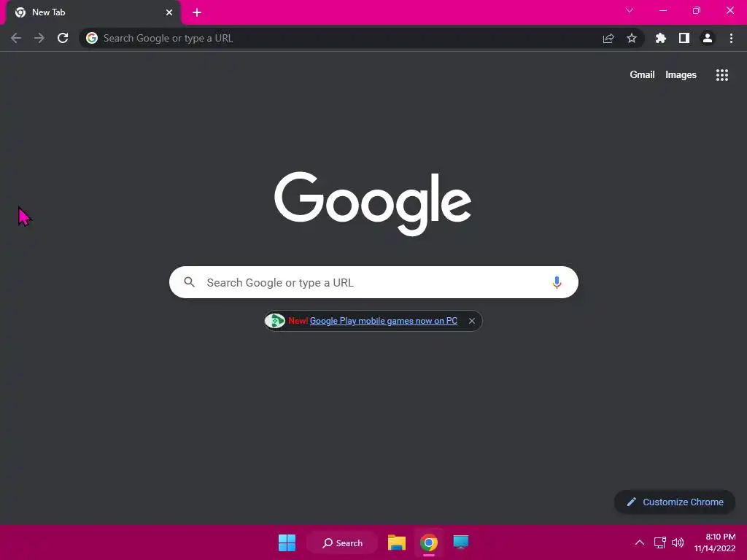Viewport: 747px width, 560px height.
Task: Click the Chrome taskbar icon
Action: click(429, 542)
